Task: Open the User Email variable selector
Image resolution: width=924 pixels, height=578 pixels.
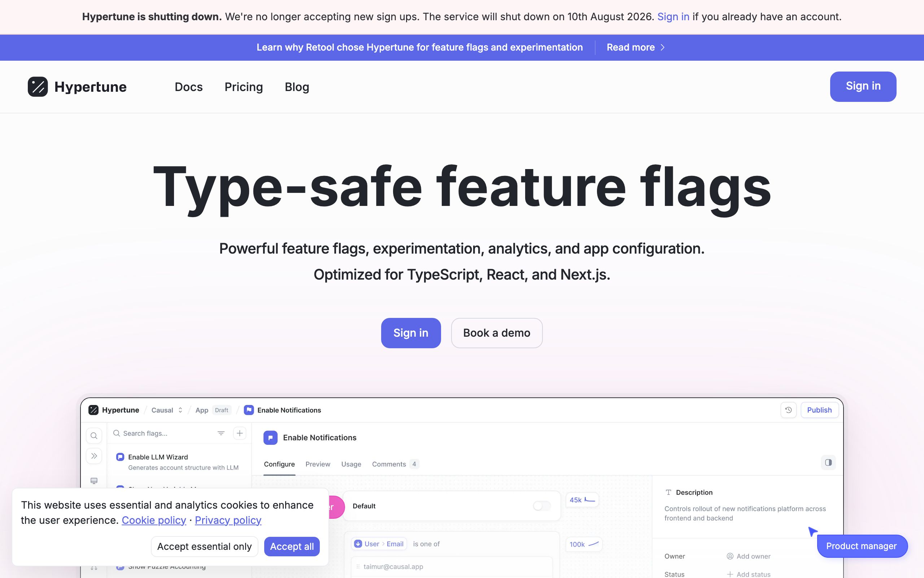Action: click(379, 544)
